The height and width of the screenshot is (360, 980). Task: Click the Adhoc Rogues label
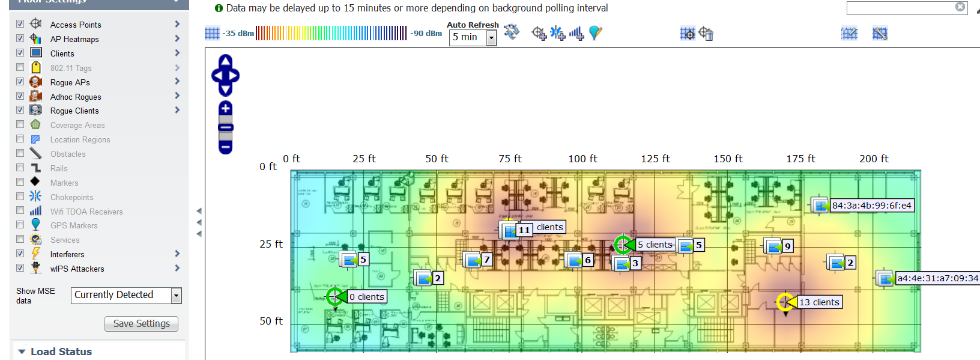tap(76, 97)
